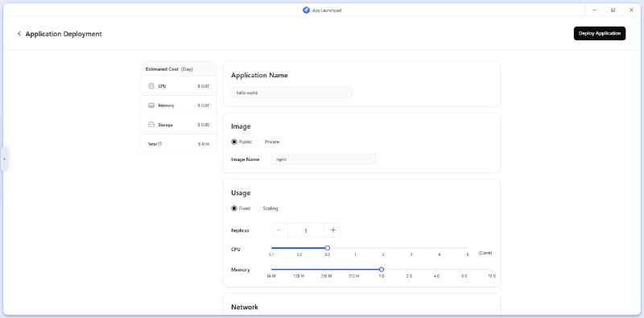Click the Image Name input field
The height and width of the screenshot is (318, 644).
click(324, 159)
